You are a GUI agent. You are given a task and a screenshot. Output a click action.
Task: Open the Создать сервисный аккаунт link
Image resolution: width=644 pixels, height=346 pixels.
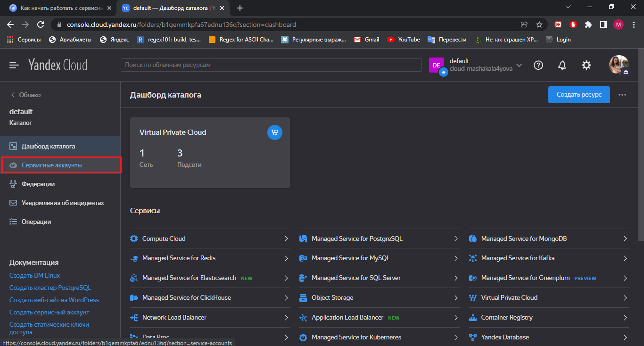click(50, 312)
